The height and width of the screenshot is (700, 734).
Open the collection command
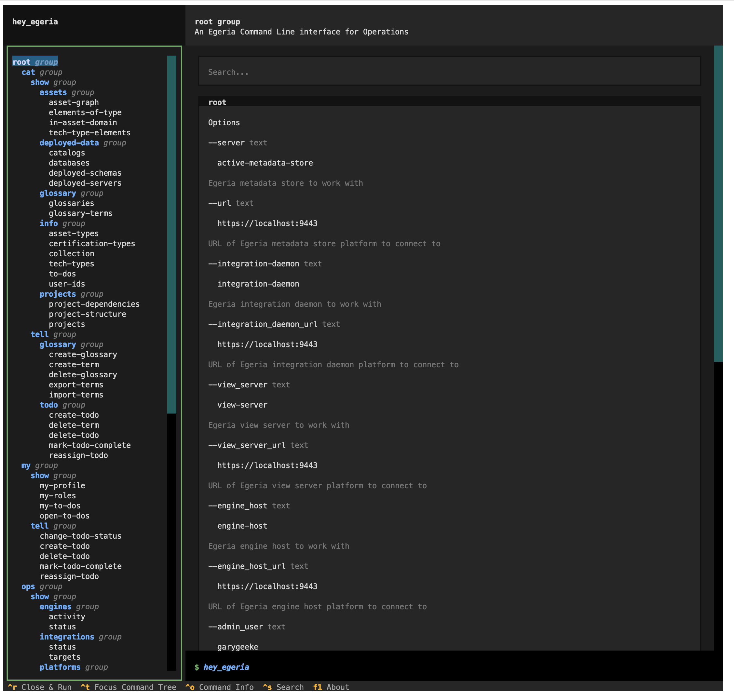pyautogui.click(x=71, y=253)
